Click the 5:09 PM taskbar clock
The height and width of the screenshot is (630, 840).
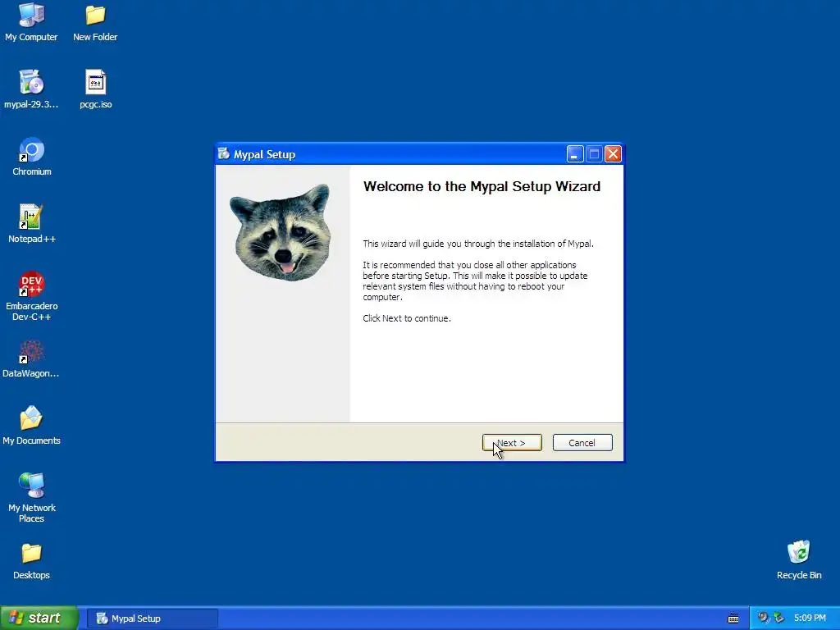tap(810, 619)
